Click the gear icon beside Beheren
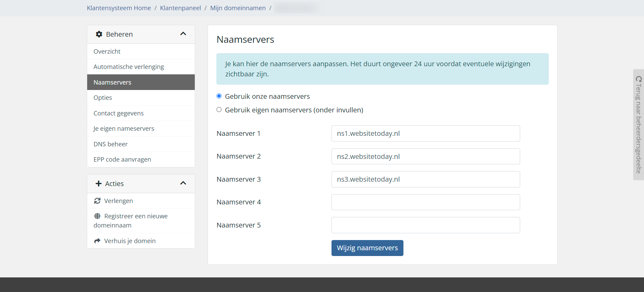 tap(99, 34)
